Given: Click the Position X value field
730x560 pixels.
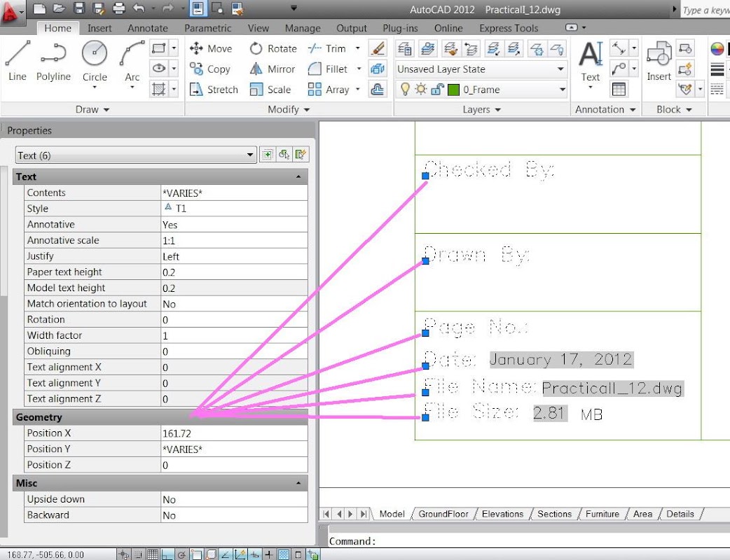Looking at the screenshot, I should pyautogui.click(x=234, y=433).
